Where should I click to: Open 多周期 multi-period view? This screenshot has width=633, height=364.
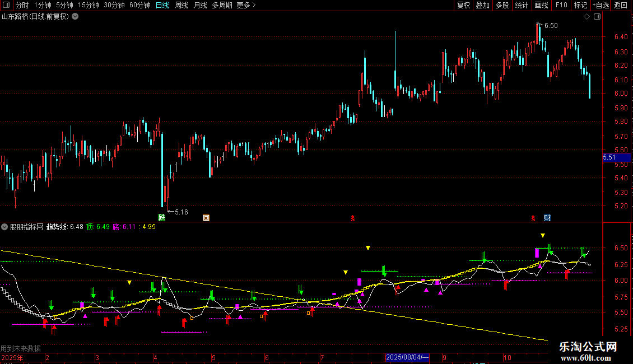click(x=222, y=5)
